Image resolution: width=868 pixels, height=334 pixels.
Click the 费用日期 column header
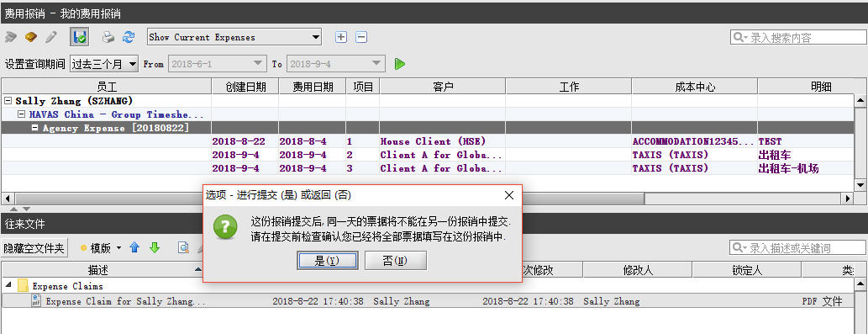click(x=313, y=87)
